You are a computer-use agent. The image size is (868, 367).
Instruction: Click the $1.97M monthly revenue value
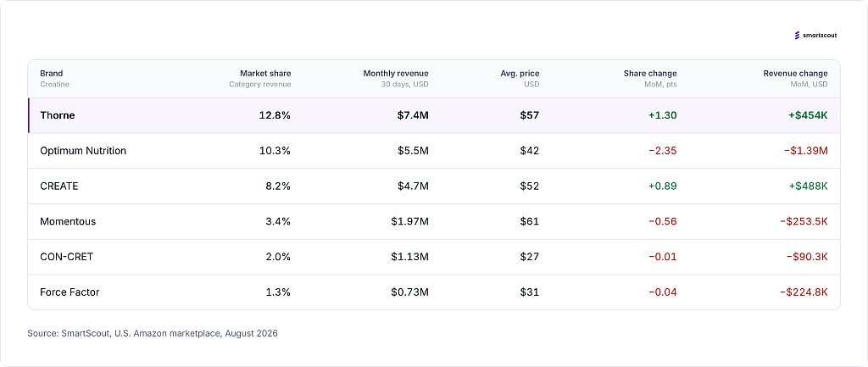click(409, 221)
